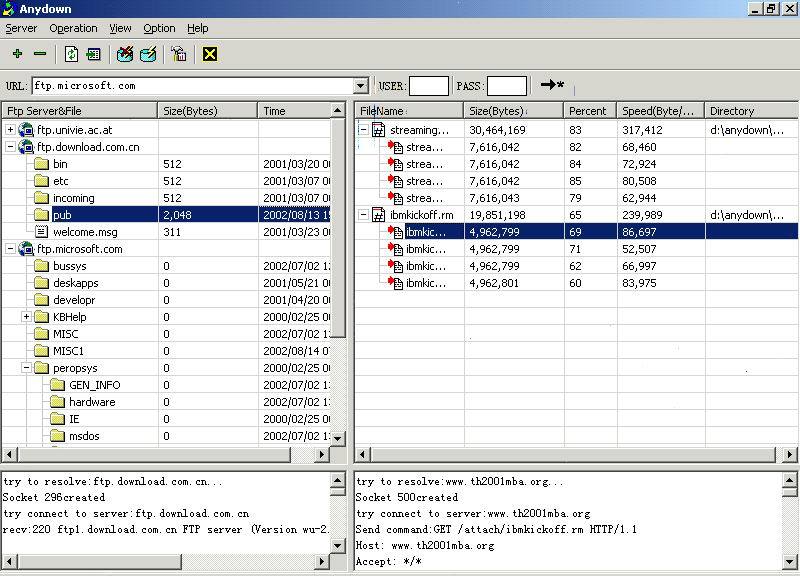Screen dimensions: 800x576
Task: Sort by the Ftp Server&File column header
Action: point(80,111)
